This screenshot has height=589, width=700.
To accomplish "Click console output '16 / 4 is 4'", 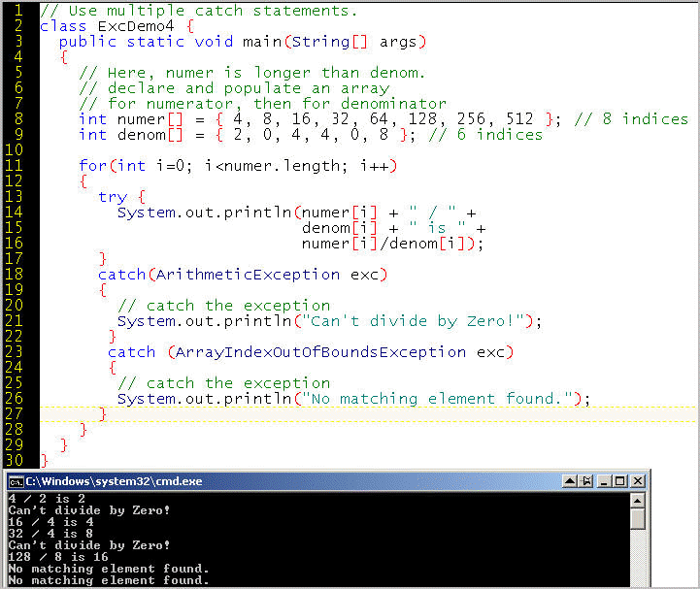I will (x=50, y=522).
